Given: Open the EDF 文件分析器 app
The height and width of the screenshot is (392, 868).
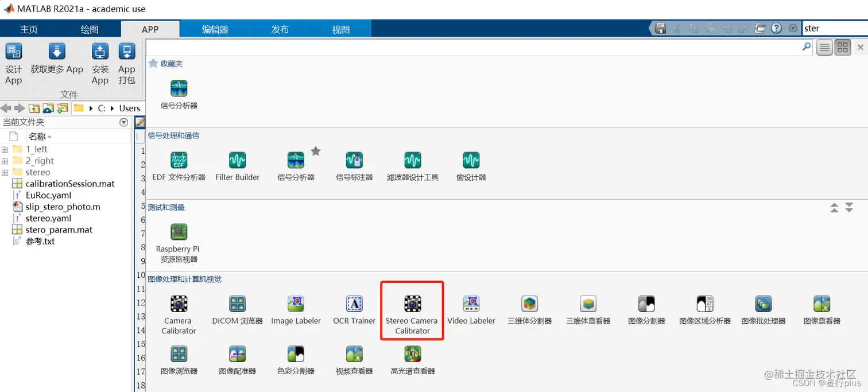Looking at the screenshot, I should click(x=179, y=166).
